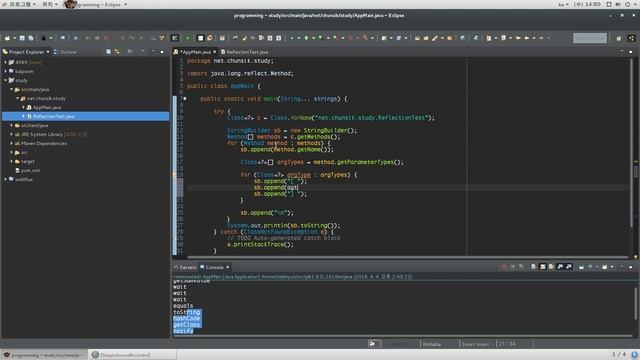The height and width of the screenshot is (360, 640).
Task: Expand the src/test/java folder node
Action: coord(11,125)
